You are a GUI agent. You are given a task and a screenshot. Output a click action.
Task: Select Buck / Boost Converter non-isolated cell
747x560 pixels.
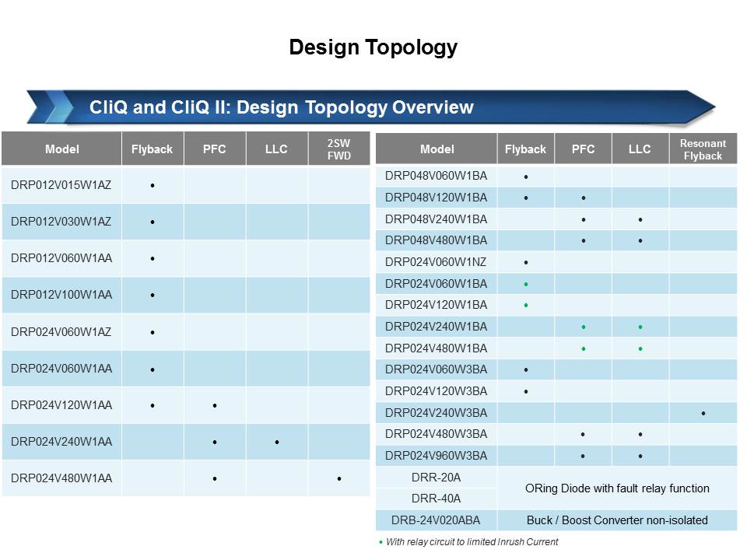616,520
